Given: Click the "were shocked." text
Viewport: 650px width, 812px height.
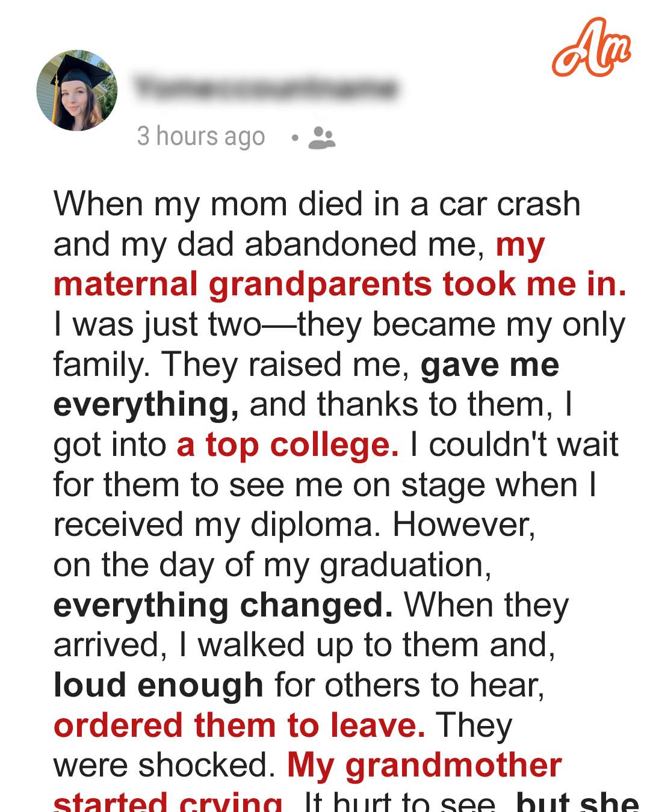Looking at the screenshot, I should coord(164,765).
